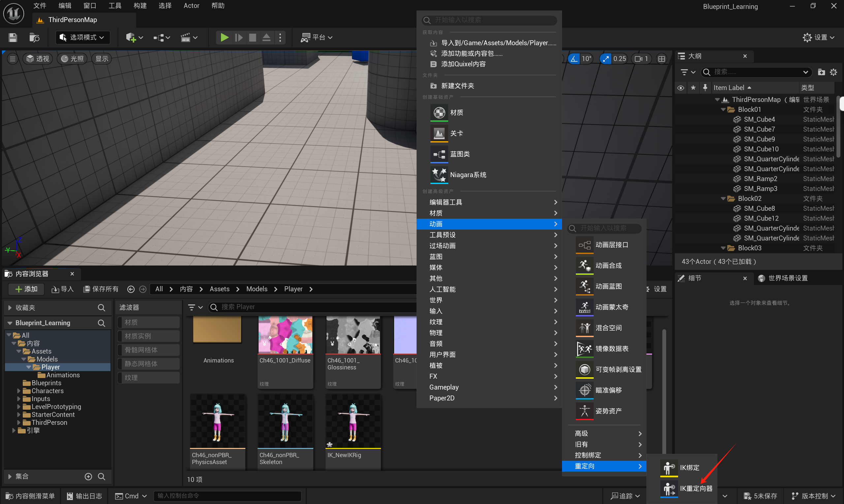Click the 导入 import button
The height and width of the screenshot is (504, 844).
click(62, 289)
